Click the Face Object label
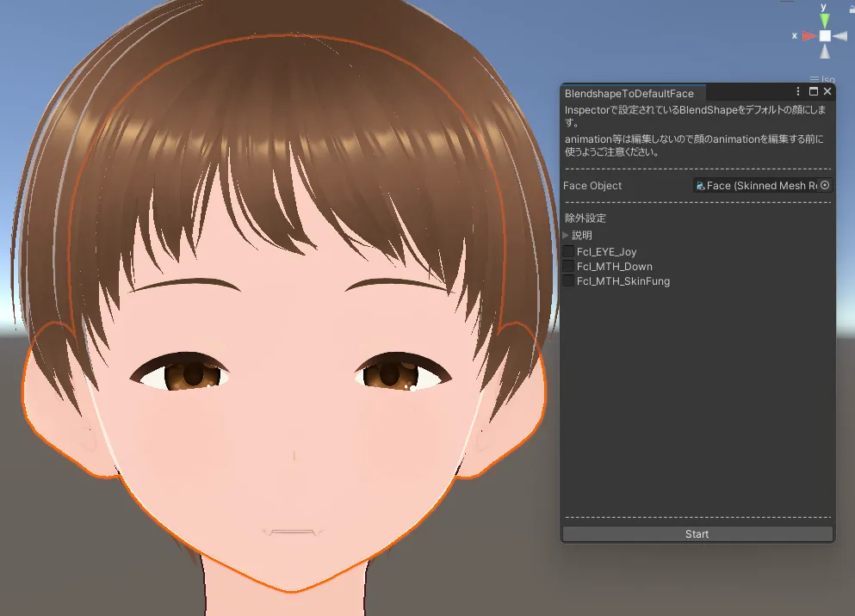 [x=592, y=186]
